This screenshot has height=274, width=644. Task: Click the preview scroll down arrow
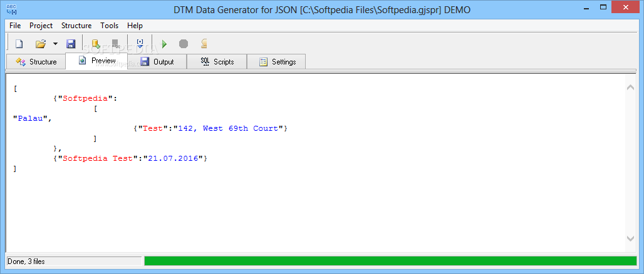630,238
